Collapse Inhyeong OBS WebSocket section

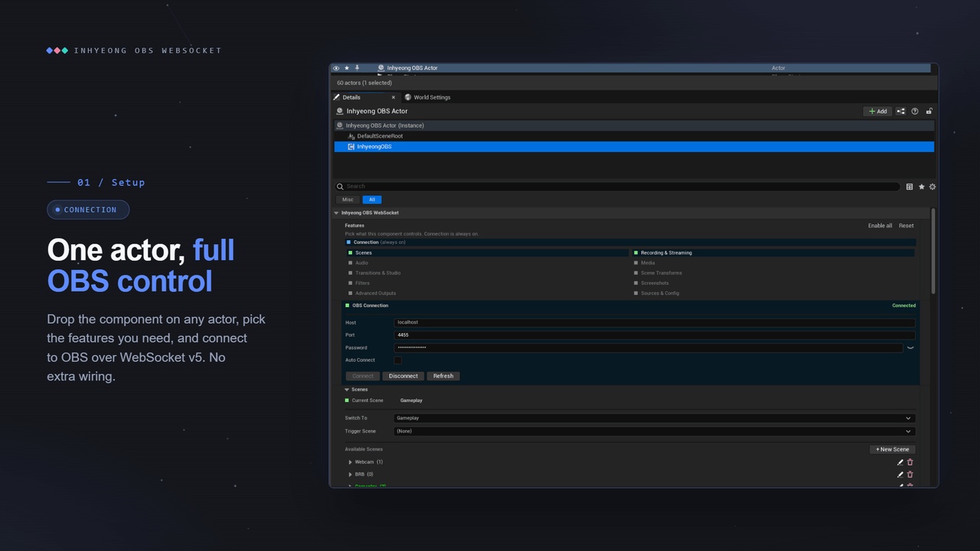point(336,213)
